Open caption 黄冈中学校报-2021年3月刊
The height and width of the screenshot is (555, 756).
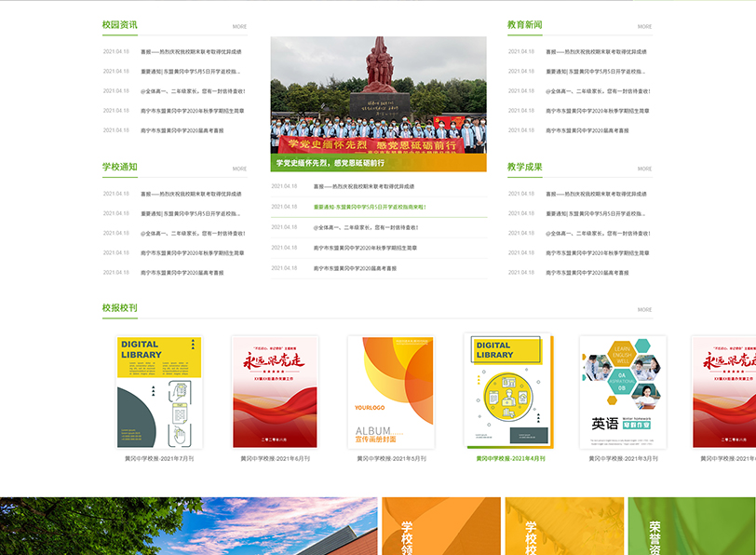[x=624, y=458]
